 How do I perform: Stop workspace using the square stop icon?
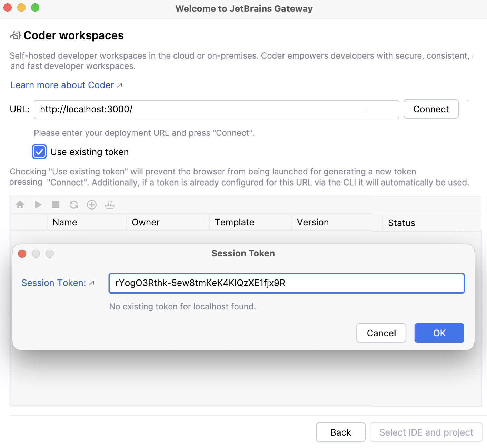56,205
